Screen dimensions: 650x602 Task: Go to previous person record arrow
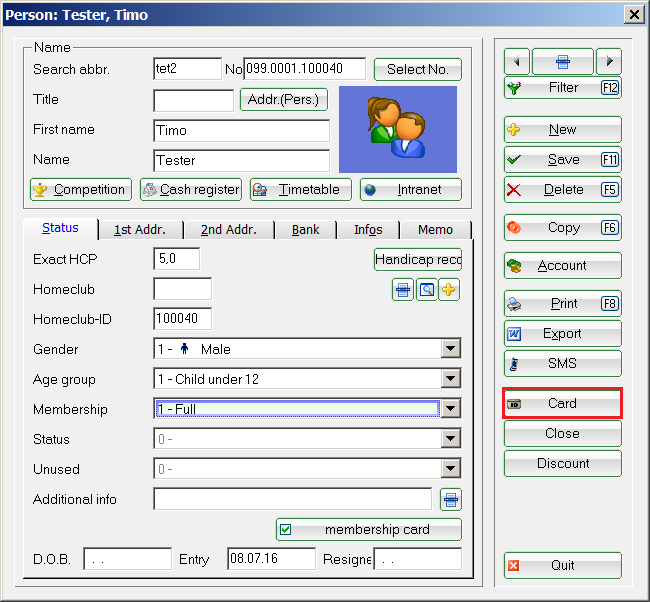(x=517, y=61)
